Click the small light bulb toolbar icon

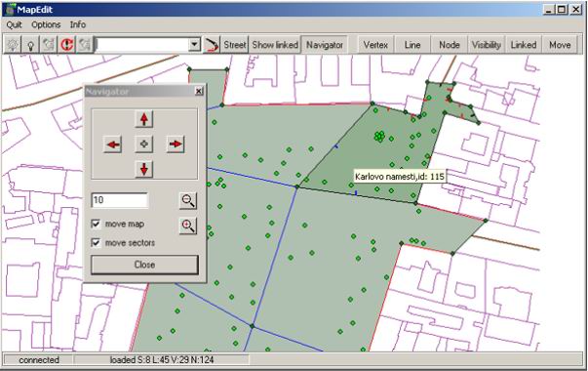click(x=31, y=45)
